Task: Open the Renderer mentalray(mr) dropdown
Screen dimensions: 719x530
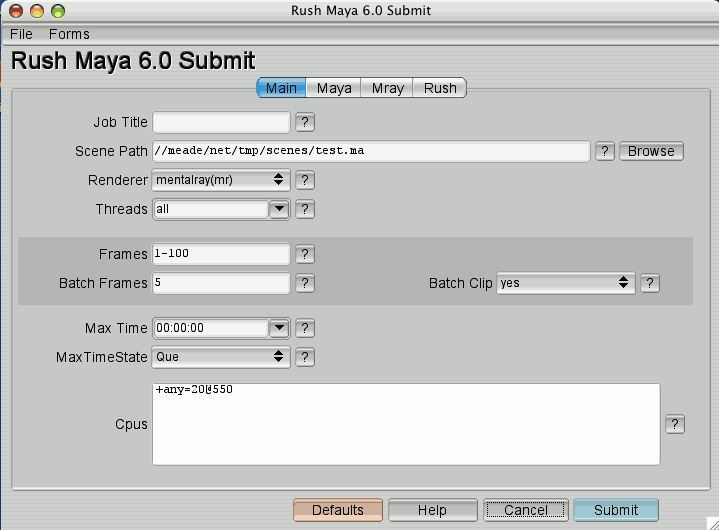Action: 221,180
